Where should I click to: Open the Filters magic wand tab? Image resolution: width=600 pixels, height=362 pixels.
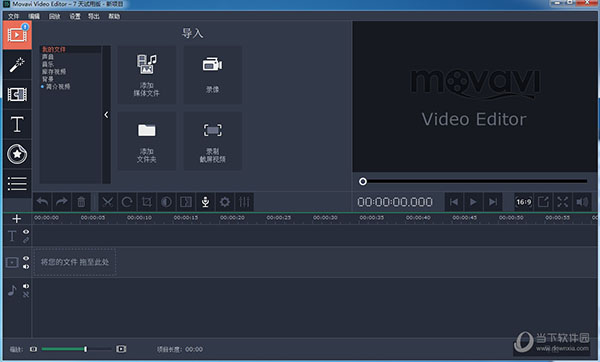pyautogui.click(x=17, y=65)
